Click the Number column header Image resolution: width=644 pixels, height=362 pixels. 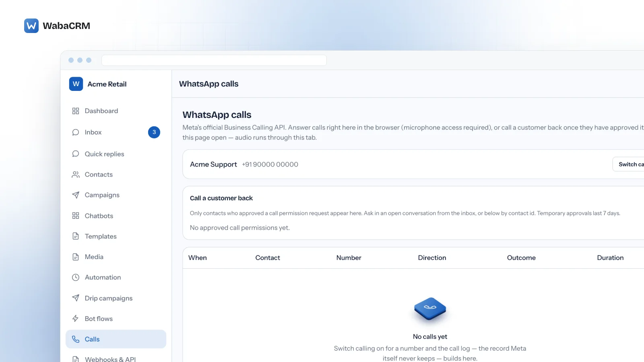click(x=349, y=258)
